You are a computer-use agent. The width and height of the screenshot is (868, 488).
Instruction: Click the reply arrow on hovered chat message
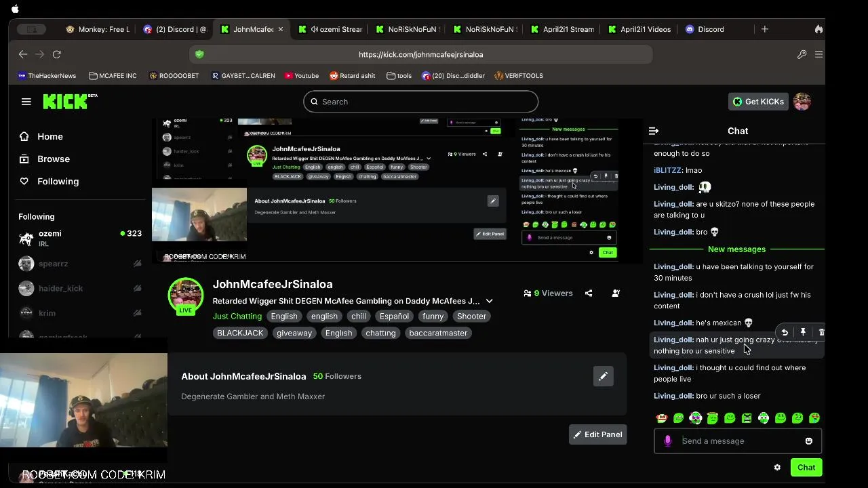785,332
